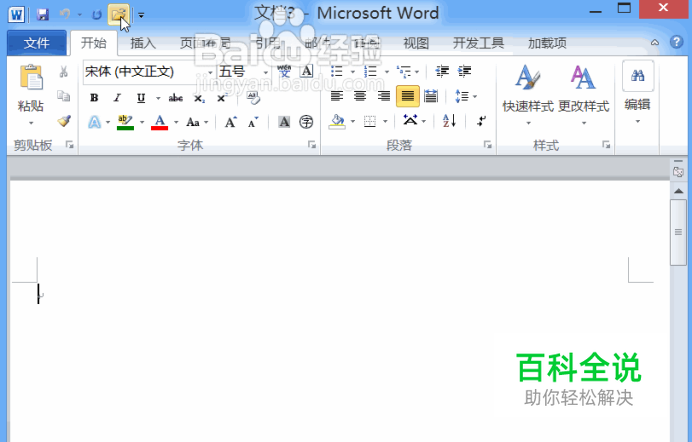Toggle bold formatting

pyautogui.click(x=94, y=97)
